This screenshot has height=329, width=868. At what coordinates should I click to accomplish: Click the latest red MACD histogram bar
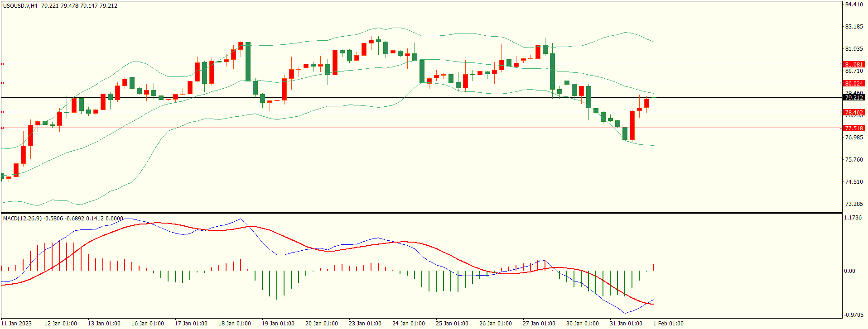654,267
